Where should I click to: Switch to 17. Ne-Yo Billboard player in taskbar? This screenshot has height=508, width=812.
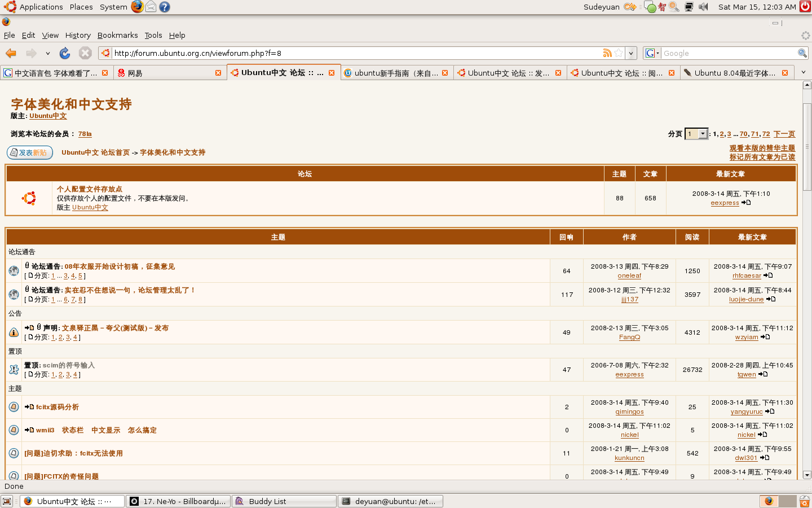tap(178, 501)
